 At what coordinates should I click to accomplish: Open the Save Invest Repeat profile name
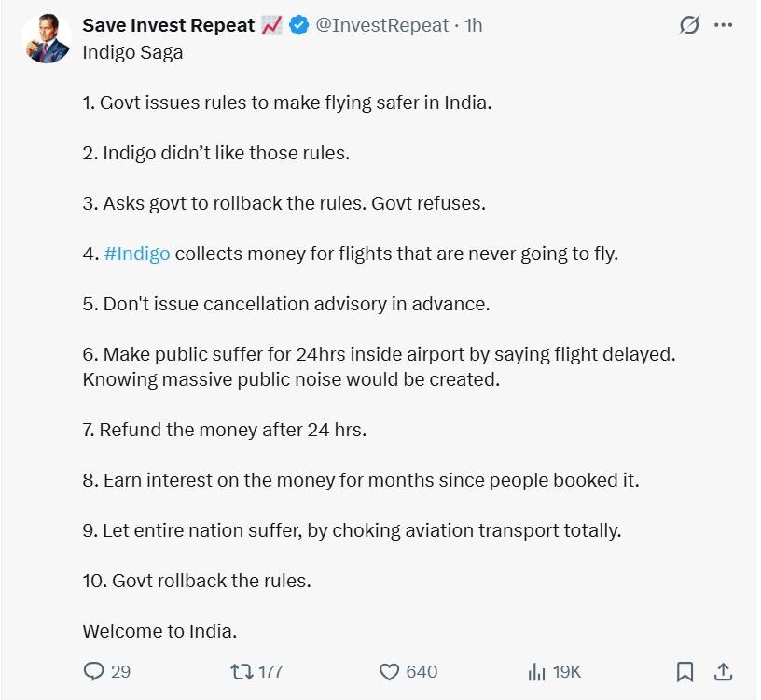168,26
